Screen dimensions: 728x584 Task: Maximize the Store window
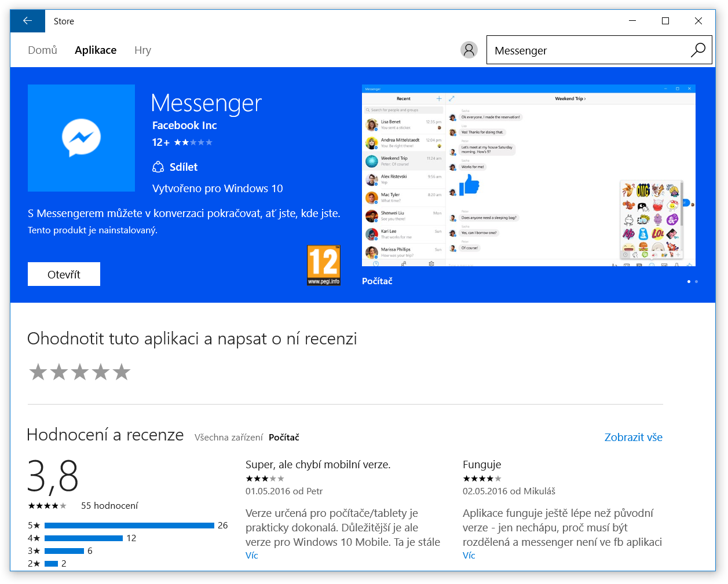(x=665, y=21)
